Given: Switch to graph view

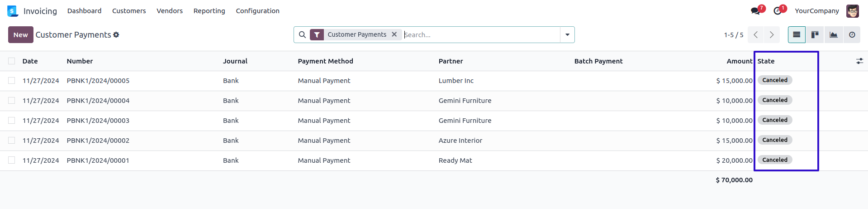Looking at the screenshot, I should coord(834,35).
